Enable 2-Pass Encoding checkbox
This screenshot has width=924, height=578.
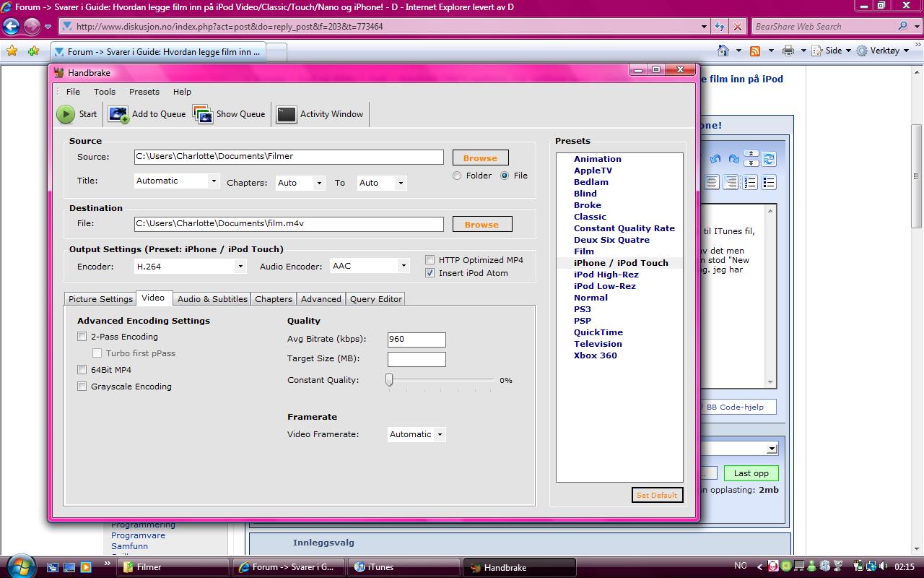tap(82, 337)
